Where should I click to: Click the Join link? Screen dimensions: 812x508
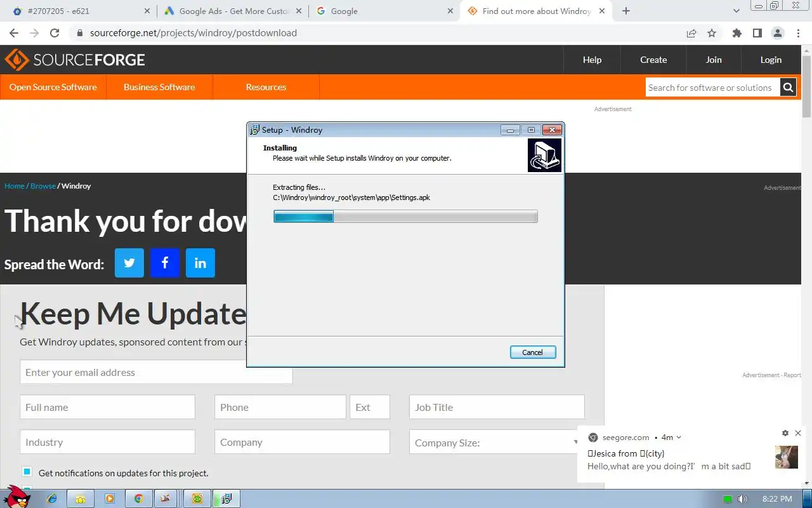click(714, 60)
